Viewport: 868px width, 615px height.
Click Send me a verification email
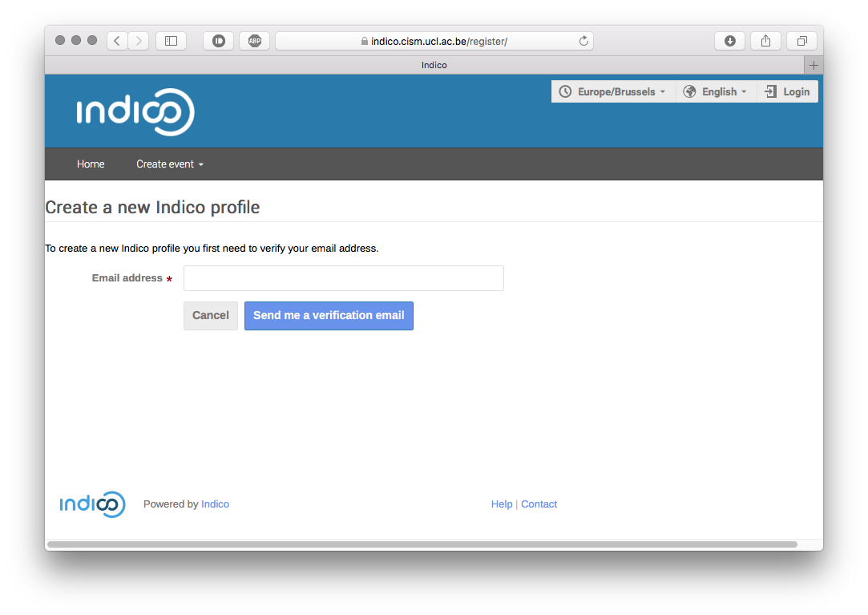click(329, 316)
